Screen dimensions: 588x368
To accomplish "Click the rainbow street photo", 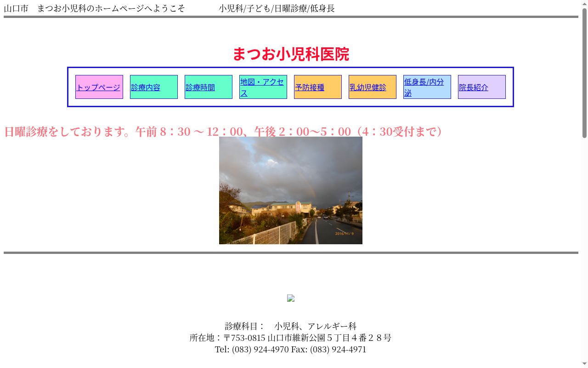I will pyautogui.click(x=291, y=190).
